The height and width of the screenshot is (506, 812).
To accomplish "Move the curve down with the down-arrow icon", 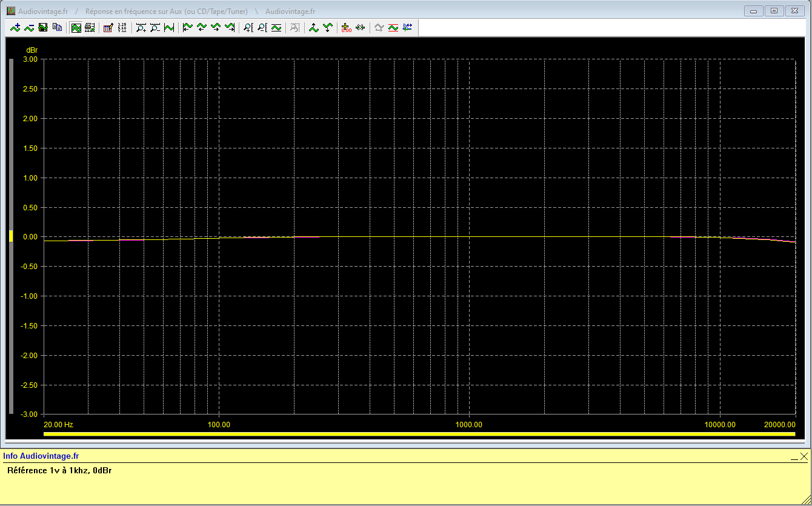I will (327, 27).
